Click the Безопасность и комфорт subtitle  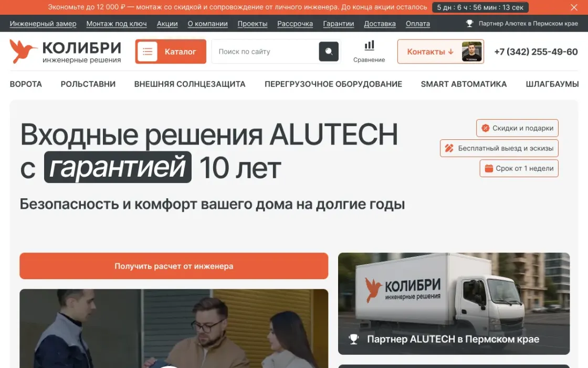[212, 204]
